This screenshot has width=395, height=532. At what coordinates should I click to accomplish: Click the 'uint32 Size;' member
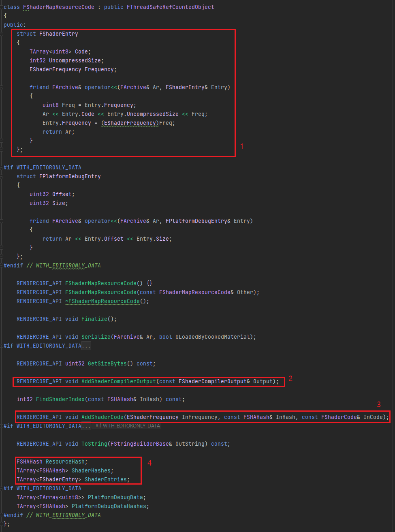(x=49, y=203)
